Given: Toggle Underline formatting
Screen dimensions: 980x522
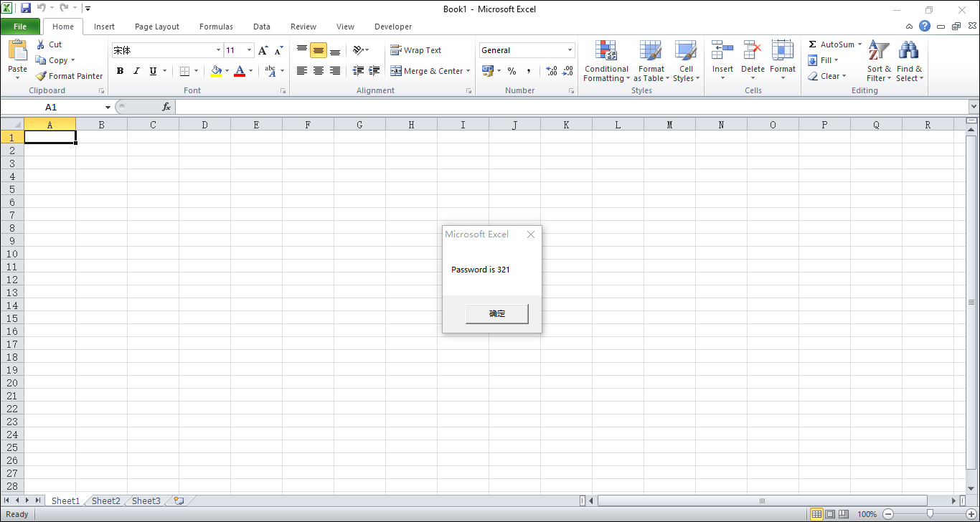Looking at the screenshot, I should [153, 71].
